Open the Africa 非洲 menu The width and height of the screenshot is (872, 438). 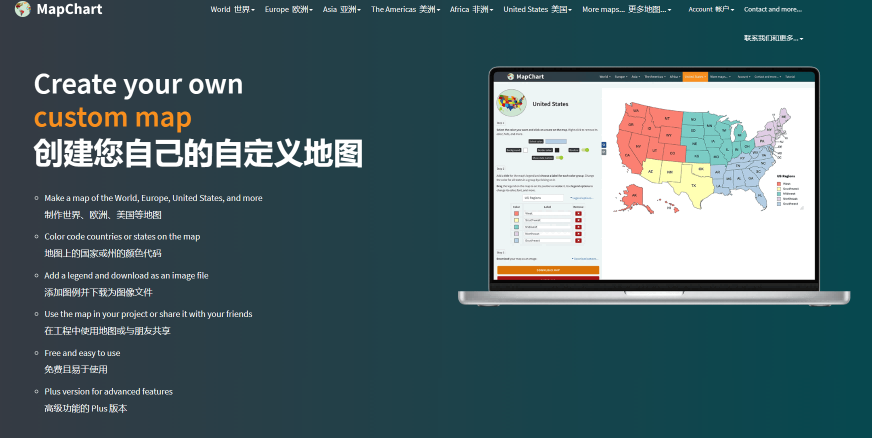[x=472, y=9]
